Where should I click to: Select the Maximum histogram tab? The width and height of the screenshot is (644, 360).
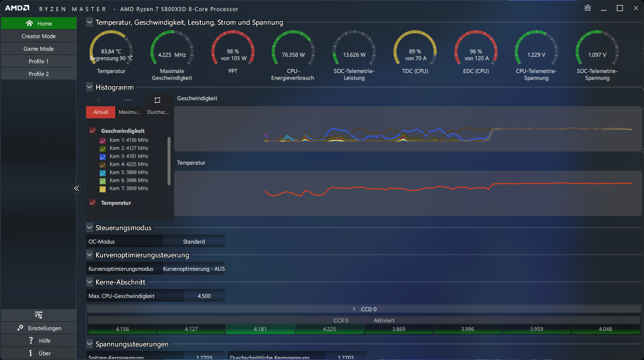pyautogui.click(x=130, y=112)
